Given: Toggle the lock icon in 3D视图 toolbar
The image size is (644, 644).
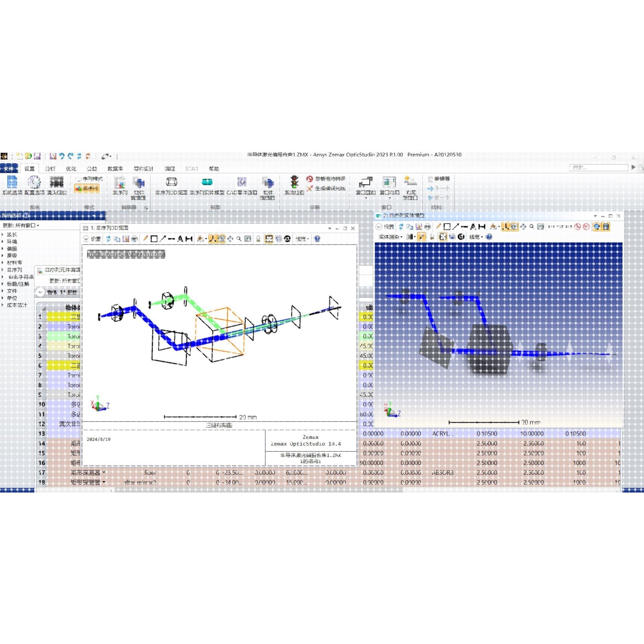Looking at the screenshot, I should coord(258,239).
